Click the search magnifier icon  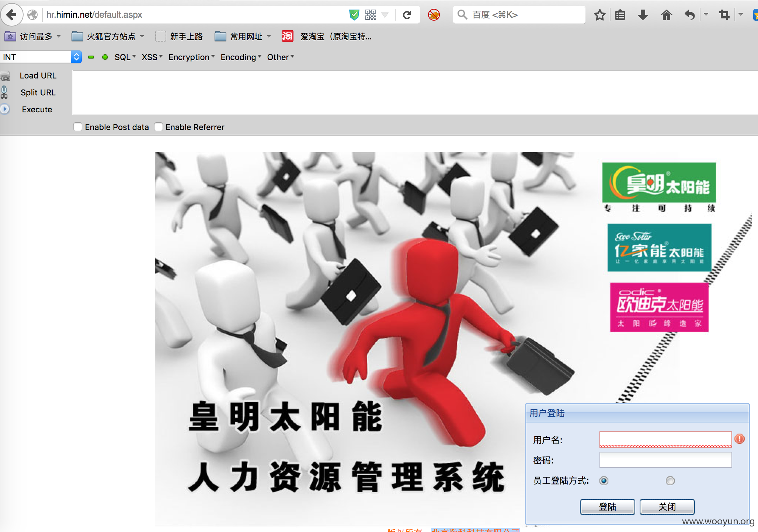tap(462, 15)
